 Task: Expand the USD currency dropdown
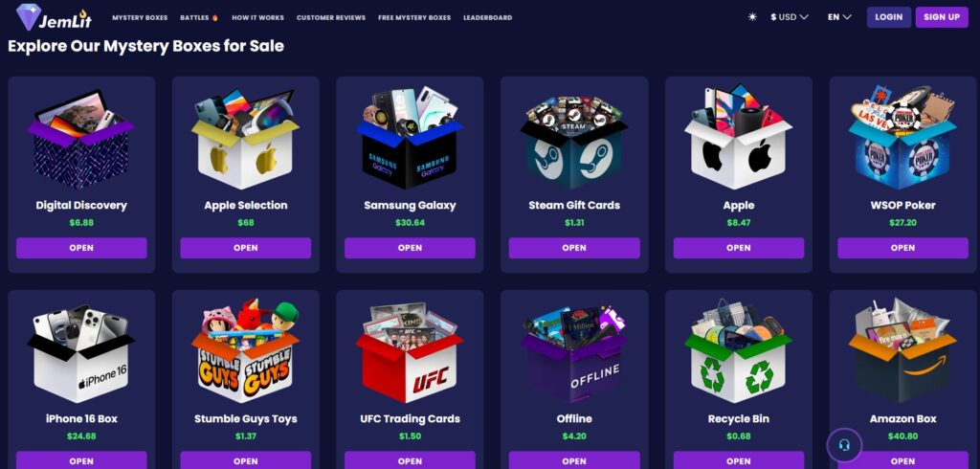pos(790,17)
